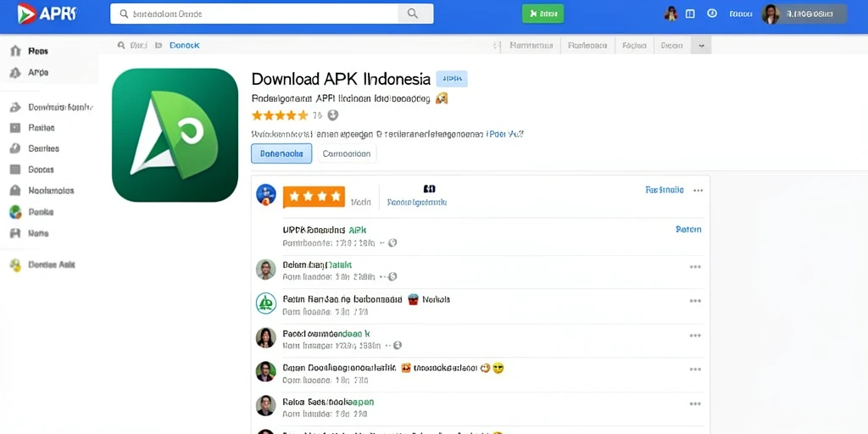
Task: Open the 'Rakoa' reviewer's avatar
Action: tap(265, 405)
